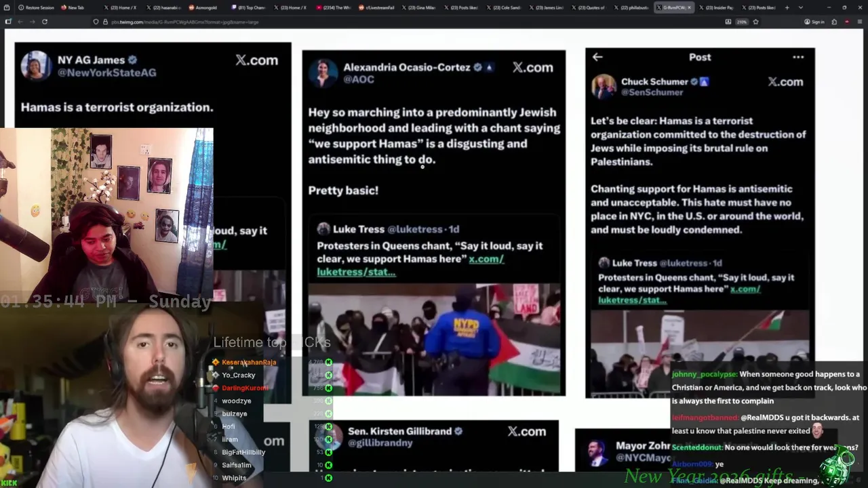Screen dimensions: 868x488
Task: Click Yo_Cracky in the Lifetime top list
Action: (239, 375)
